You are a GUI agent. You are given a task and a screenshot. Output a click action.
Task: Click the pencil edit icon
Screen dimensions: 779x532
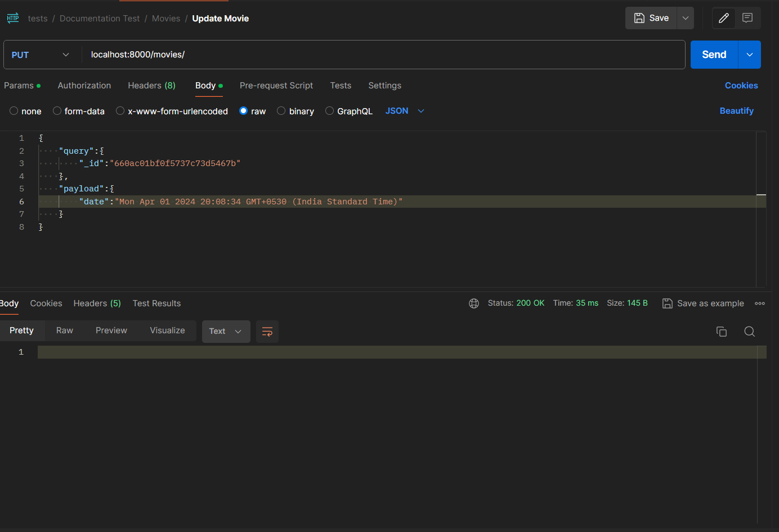point(724,18)
